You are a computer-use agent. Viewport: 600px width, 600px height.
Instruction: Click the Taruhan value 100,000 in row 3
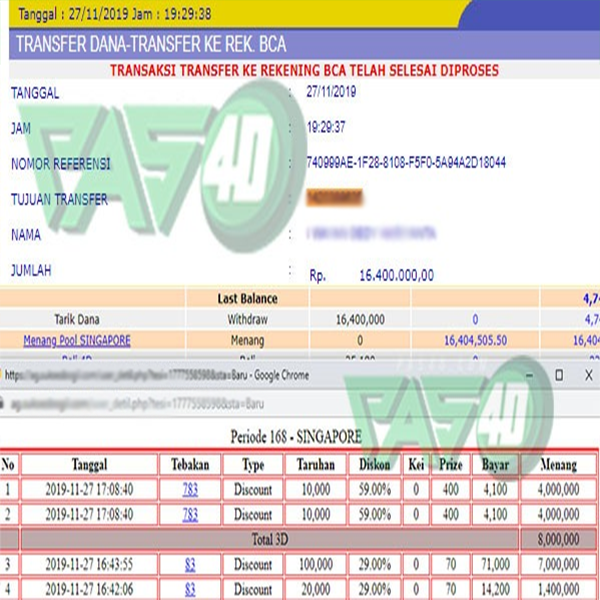tap(316, 564)
